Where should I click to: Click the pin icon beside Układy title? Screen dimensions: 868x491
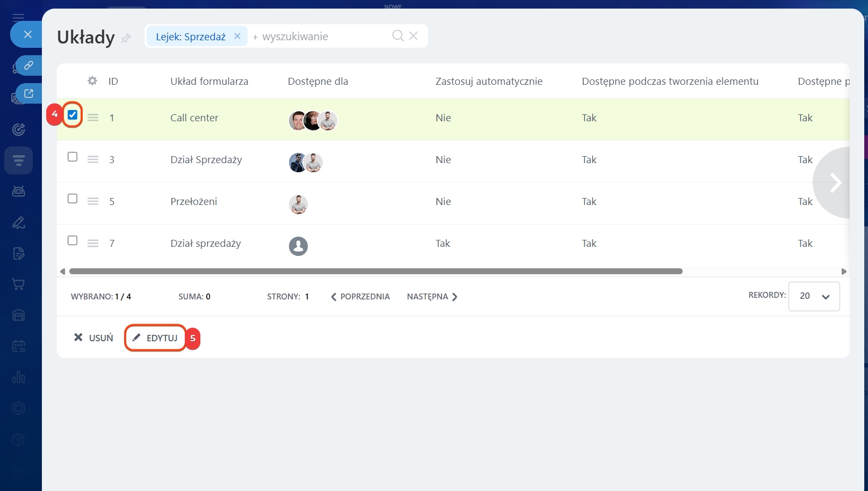pyautogui.click(x=126, y=38)
